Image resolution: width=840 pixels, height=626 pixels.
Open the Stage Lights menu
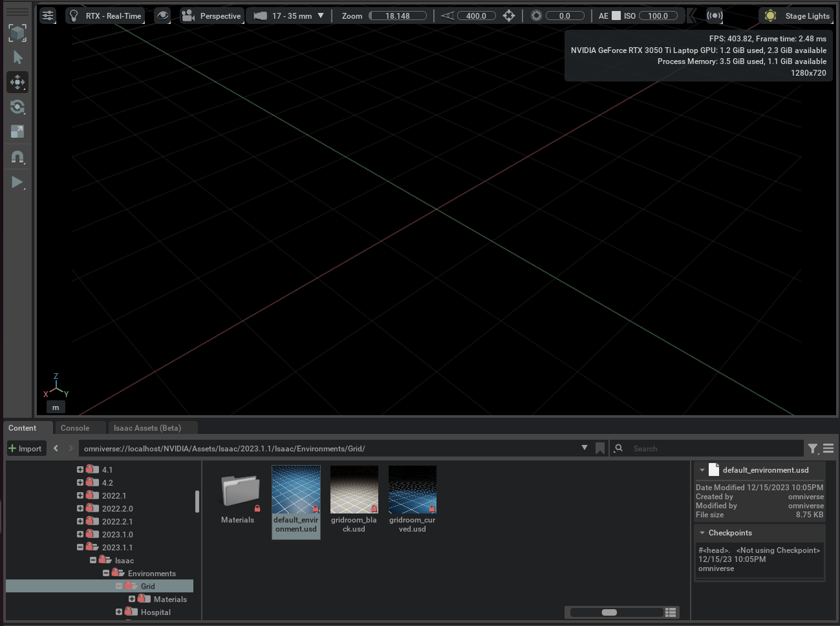point(796,16)
